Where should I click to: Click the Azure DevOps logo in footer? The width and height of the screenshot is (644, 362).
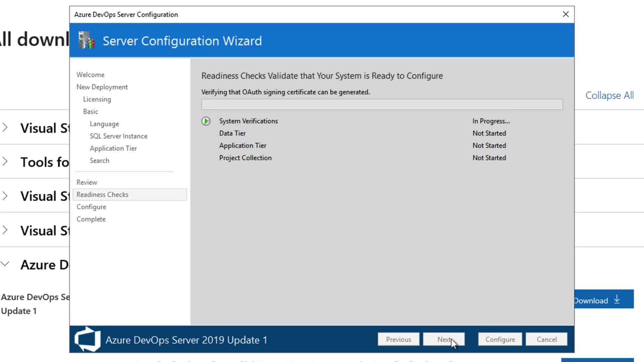(x=87, y=339)
